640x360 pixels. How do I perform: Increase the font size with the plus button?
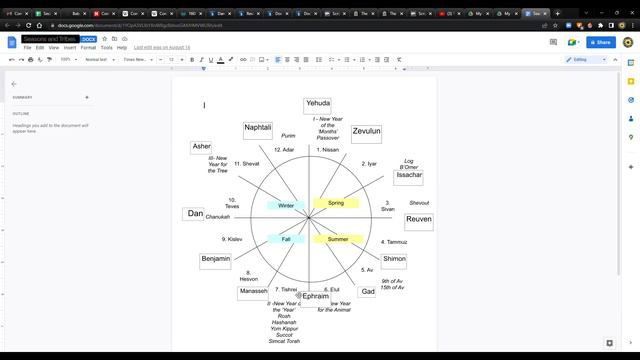[x=182, y=60]
